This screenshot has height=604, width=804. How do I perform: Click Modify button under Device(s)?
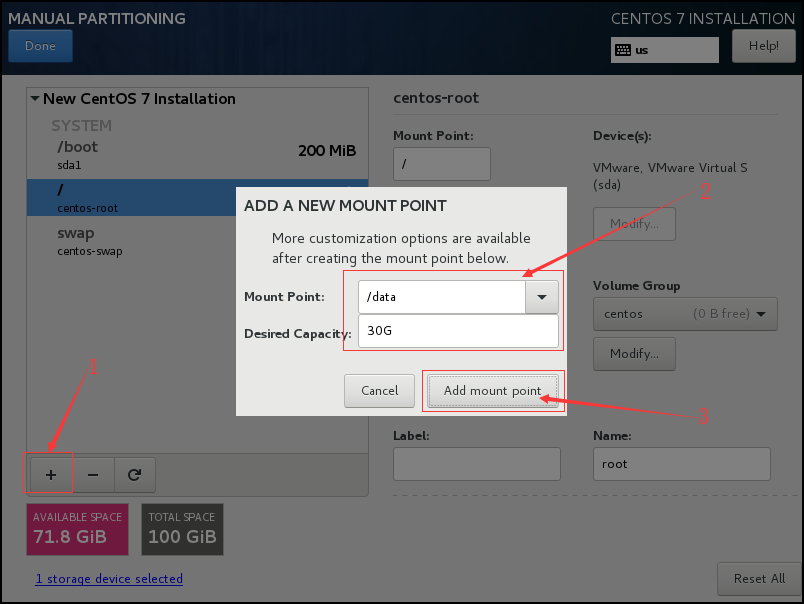pos(634,224)
